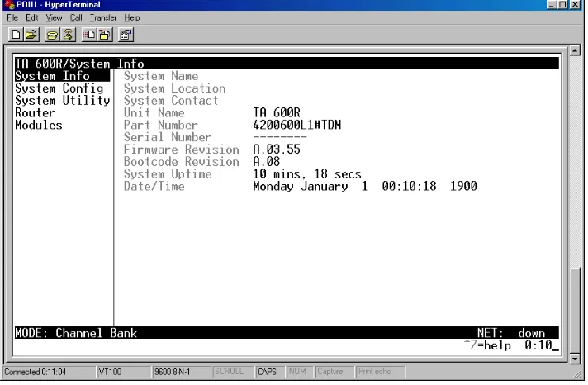The width and height of the screenshot is (588, 385).
Task: Click the NET: down status text
Action: coord(511,333)
